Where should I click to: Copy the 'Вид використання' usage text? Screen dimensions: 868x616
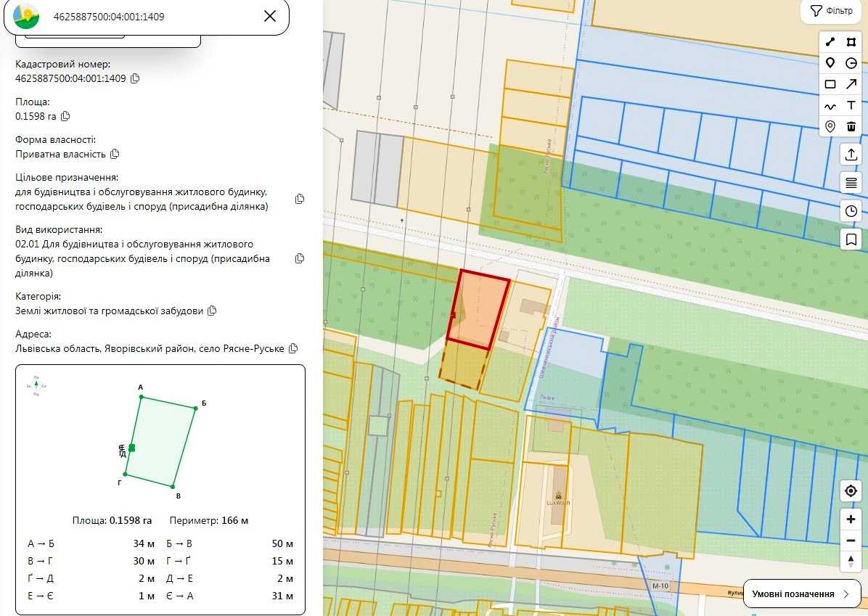[300, 258]
